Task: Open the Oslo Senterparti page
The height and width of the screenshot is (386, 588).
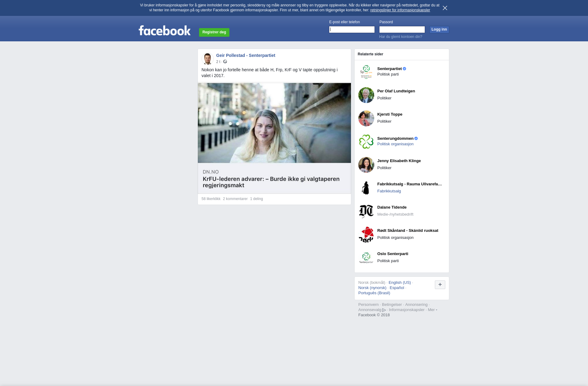Action: pyautogui.click(x=393, y=254)
